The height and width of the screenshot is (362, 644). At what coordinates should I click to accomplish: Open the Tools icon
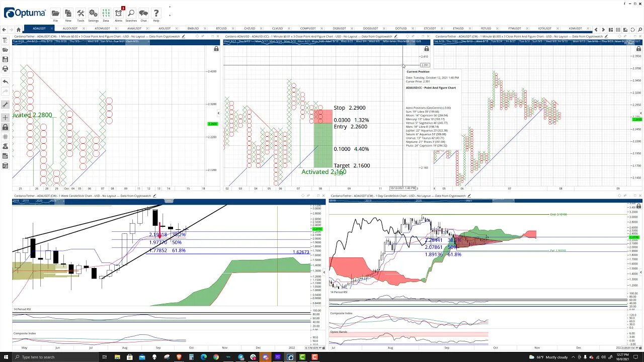(80, 14)
